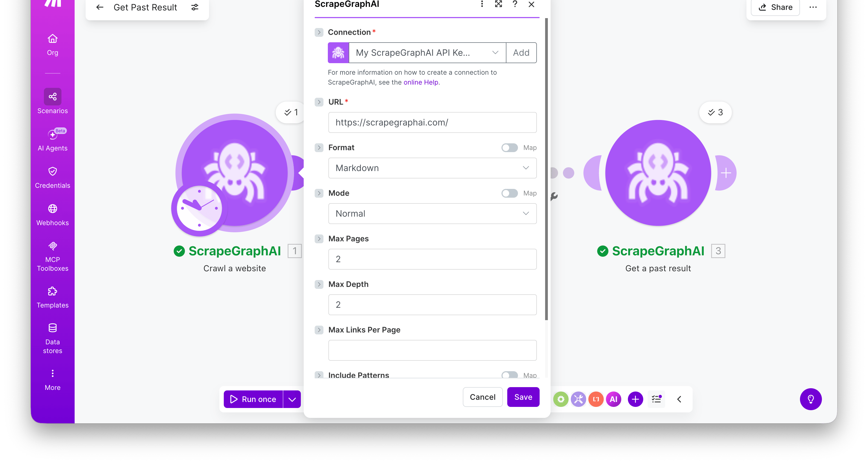868x464 pixels.
Task: Click the green gear toolbar icon
Action: 561,399
